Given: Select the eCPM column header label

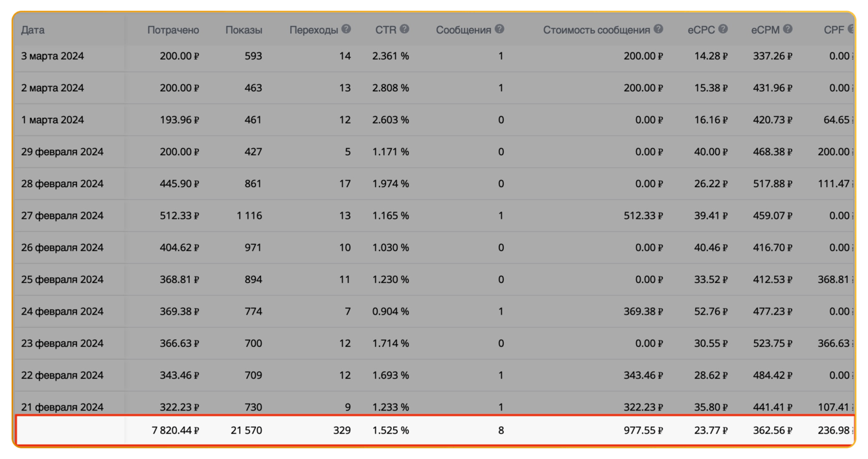Looking at the screenshot, I should [x=765, y=30].
